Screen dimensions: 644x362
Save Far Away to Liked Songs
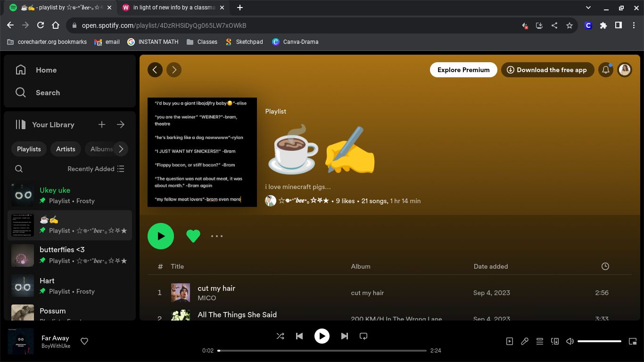pyautogui.click(x=84, y=341)
